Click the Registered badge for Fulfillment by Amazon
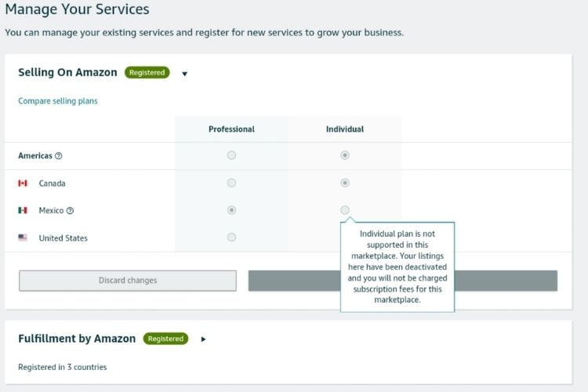588x392 pixels. (165, 339)
